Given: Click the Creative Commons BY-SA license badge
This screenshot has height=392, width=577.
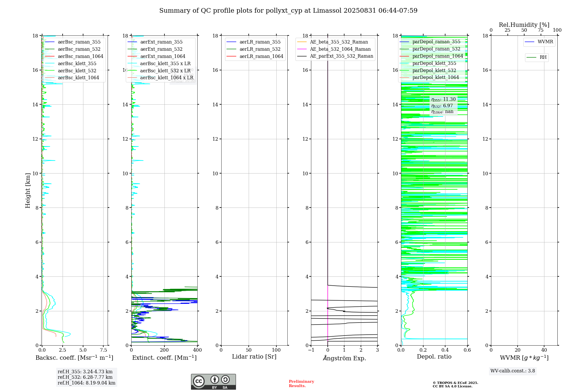Looking at the screenshot, I should tap(213, 382).
